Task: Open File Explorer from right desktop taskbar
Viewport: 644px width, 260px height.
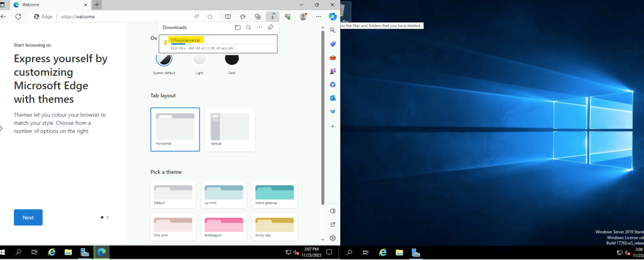Action: [x=399, y=253]
